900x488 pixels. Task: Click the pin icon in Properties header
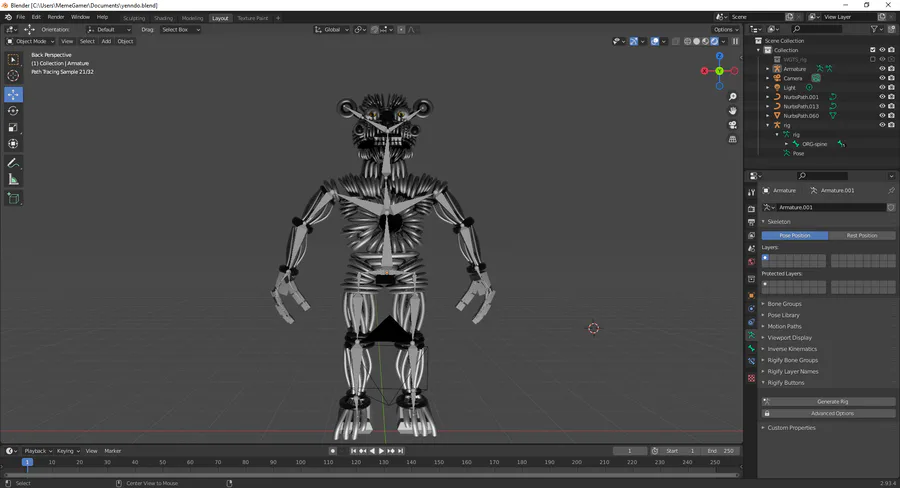[891, 191]
